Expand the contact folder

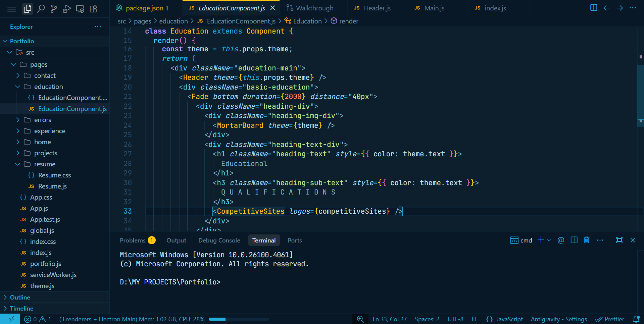pyautogui.click(x=18, y=75)
